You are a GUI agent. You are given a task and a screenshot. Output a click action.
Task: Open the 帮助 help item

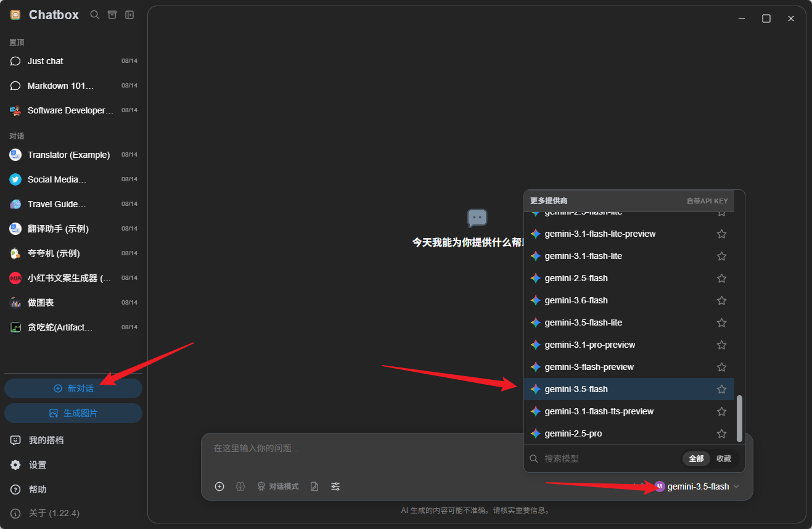point(73,490)
